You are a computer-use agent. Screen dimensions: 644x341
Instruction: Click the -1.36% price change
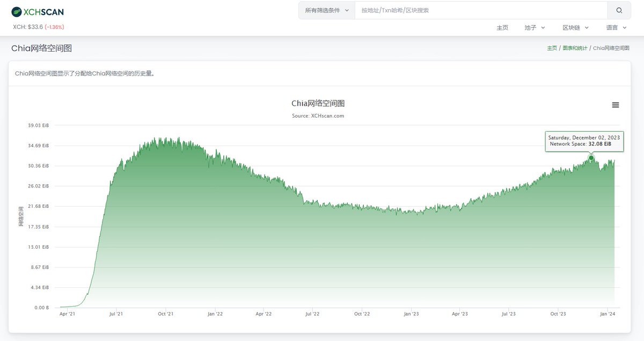pyautogui.click(x=54, y=27)
